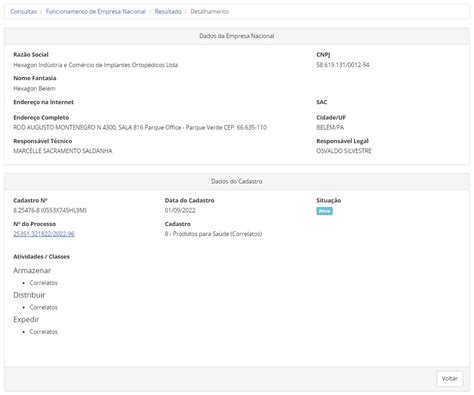The image size is (474, 395).
Task: Click the Ativo status badge
Action: pos(324,211)
